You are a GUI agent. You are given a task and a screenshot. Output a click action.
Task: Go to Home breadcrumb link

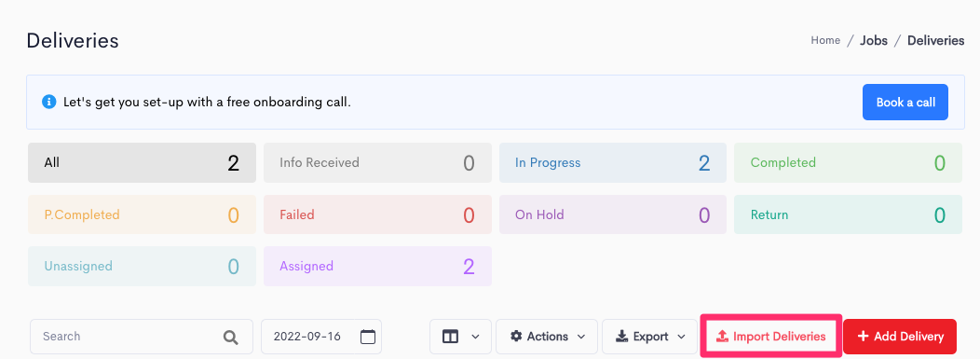[x=825, y=40]
